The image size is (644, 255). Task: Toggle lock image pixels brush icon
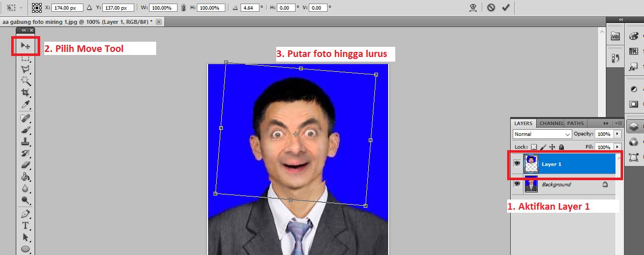tap(543, 147)
